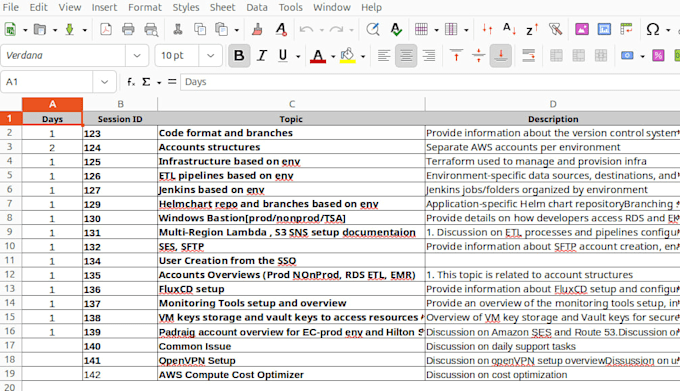Expand the Sum function dropdown arrow
Image resolution: width=680 pixels, height=391 pixels.
159,82
